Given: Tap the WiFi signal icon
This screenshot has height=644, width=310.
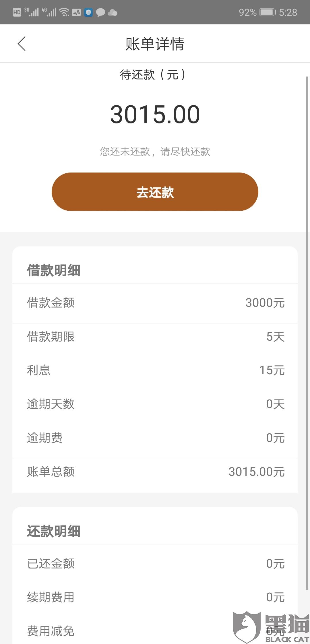Looking at the screenshot, I should click(x=64, y=12).
